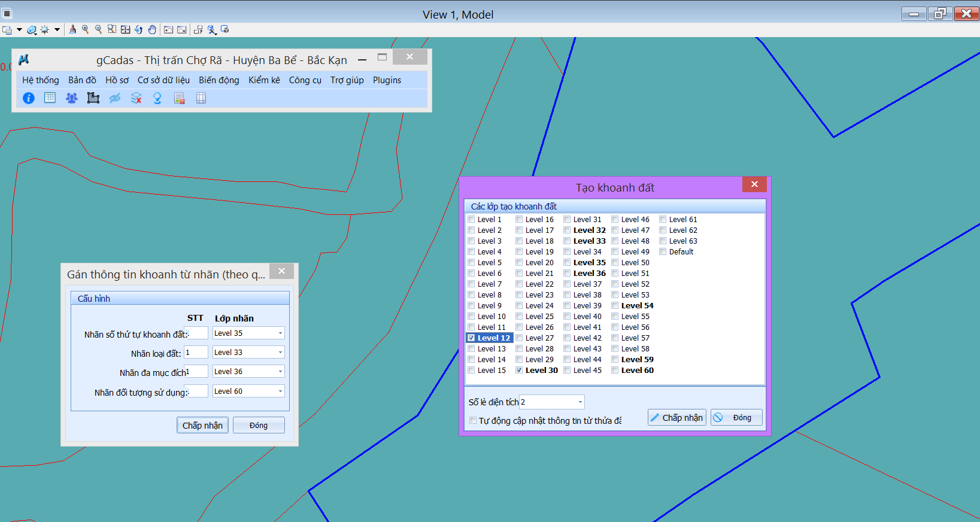
Task: Select the parcel polygon shape icon
Action: click(x=93, y=98)
